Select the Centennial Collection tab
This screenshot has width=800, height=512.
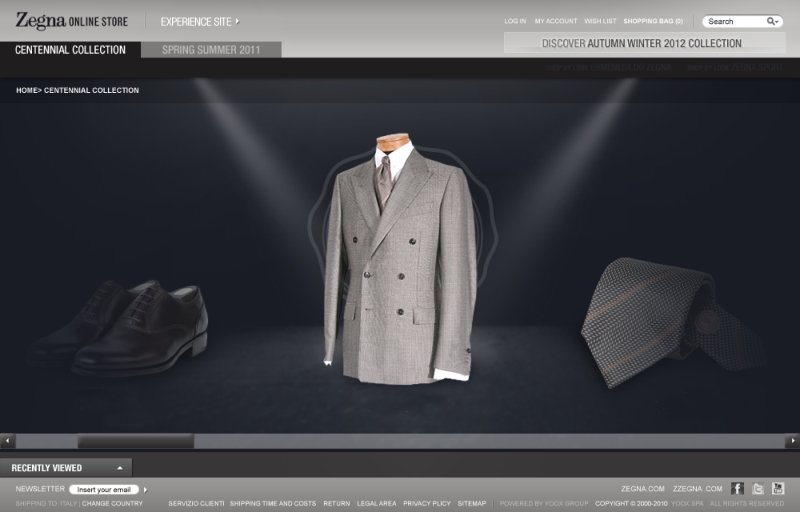[70, 50]
